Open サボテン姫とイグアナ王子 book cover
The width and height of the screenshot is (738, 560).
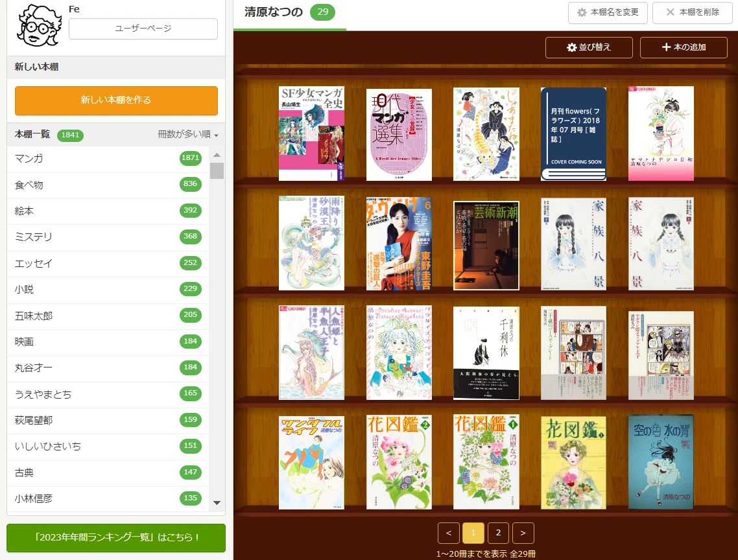coord(661,356)
